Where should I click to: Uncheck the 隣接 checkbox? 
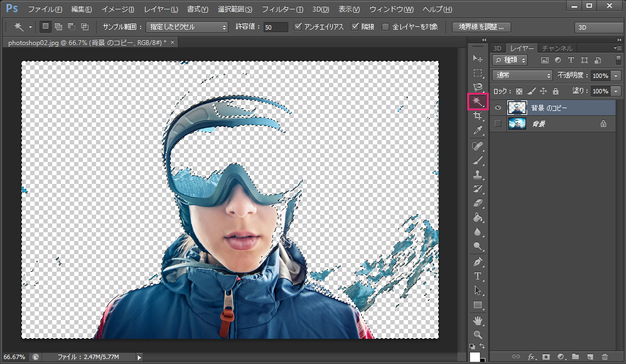[x=355, y=27]
